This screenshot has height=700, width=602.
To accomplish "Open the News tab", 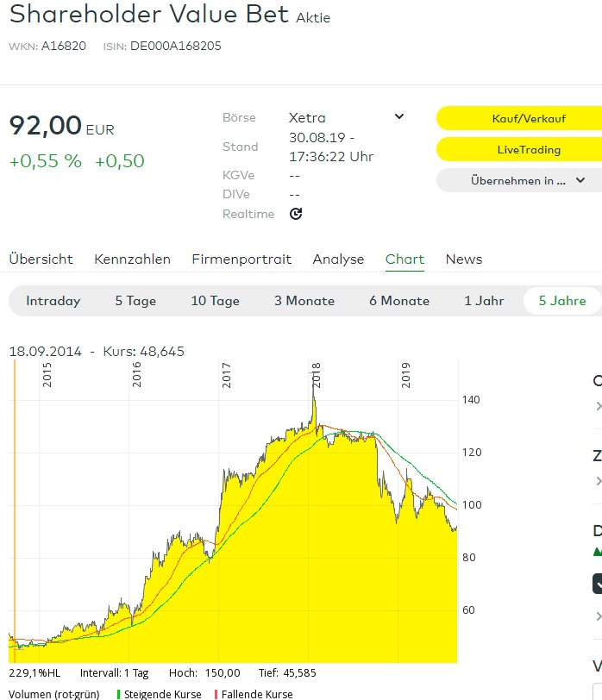I will (463, 259).
